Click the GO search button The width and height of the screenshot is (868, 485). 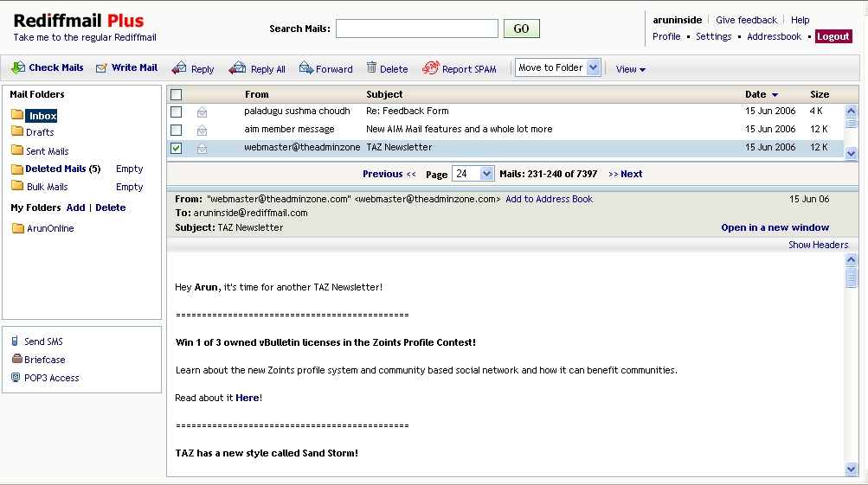pos(522,29)
